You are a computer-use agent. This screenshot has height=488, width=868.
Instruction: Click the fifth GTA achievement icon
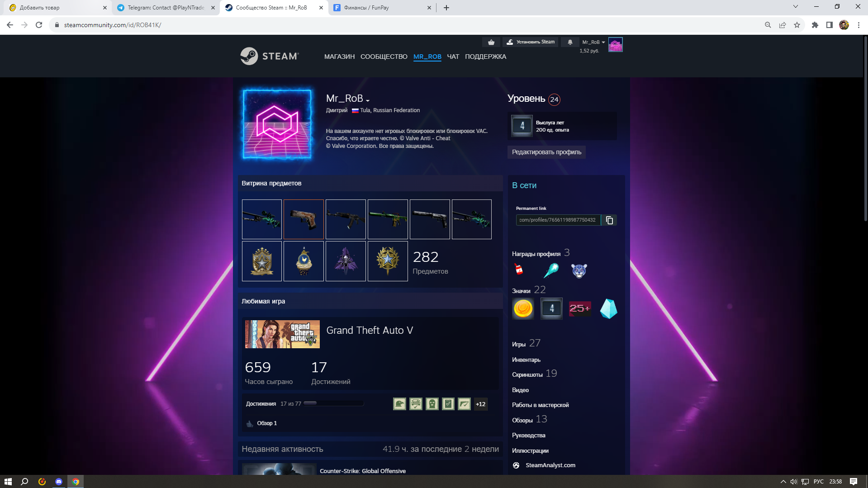click(x=464, y=404)
